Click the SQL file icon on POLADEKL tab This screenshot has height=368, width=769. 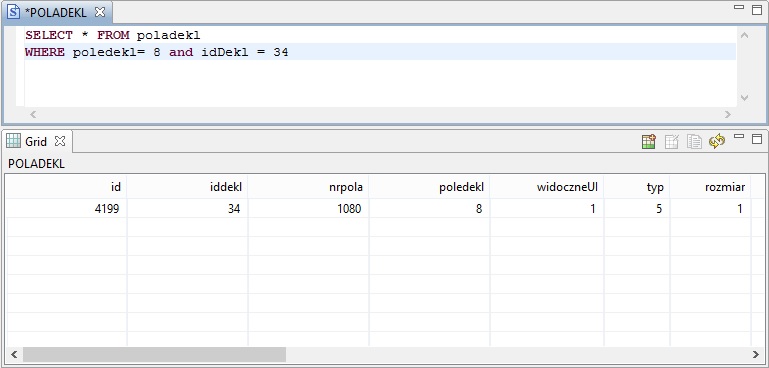coord(14,12)
